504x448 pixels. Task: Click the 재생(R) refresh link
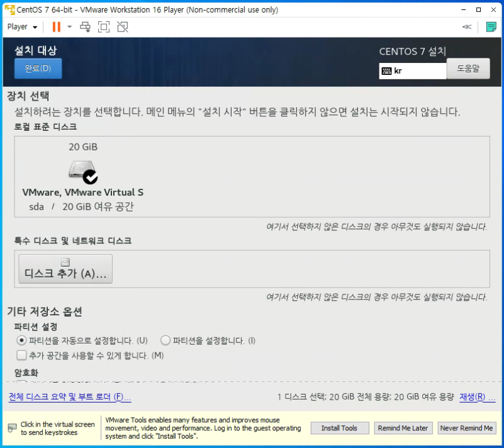click(x=477, y=397)
